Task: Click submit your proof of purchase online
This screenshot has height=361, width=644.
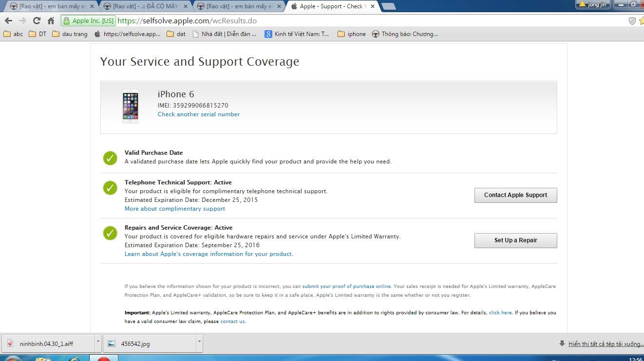Action: (346, 287)
